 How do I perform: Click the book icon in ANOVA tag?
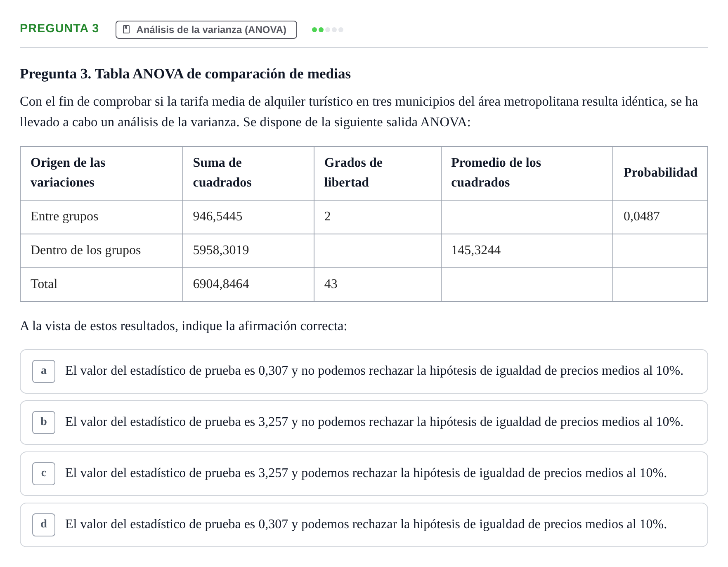click(127, 30)
